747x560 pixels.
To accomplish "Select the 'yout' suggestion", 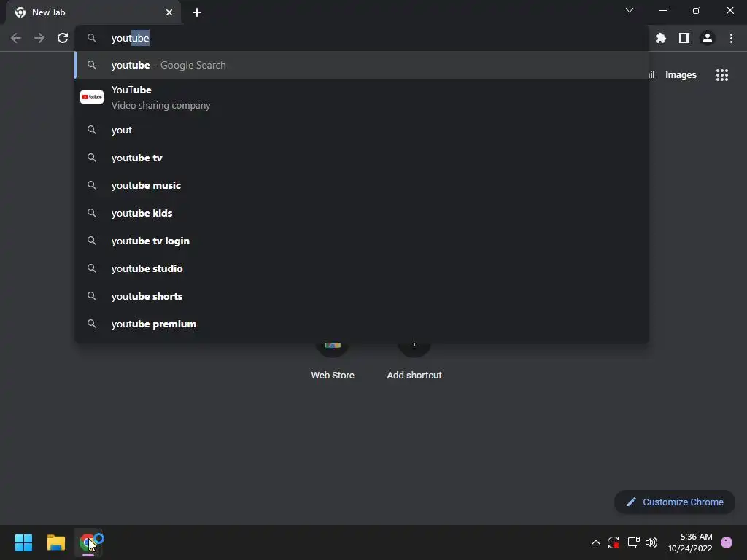I will coord(362,130).
